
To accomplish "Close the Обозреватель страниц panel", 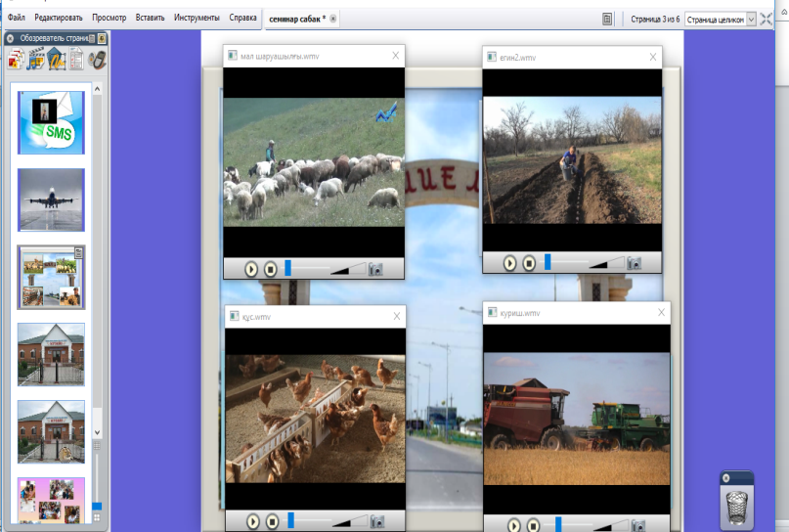I will coord(10,38).
